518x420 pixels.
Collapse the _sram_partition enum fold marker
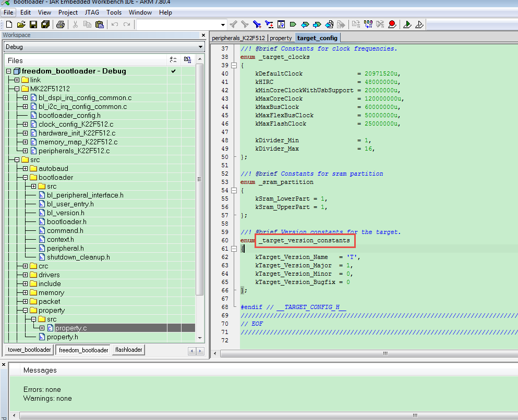point(233,191)
